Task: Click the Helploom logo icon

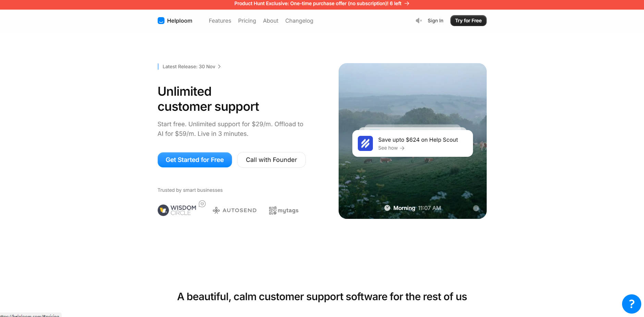Action: tap(161, 21)
